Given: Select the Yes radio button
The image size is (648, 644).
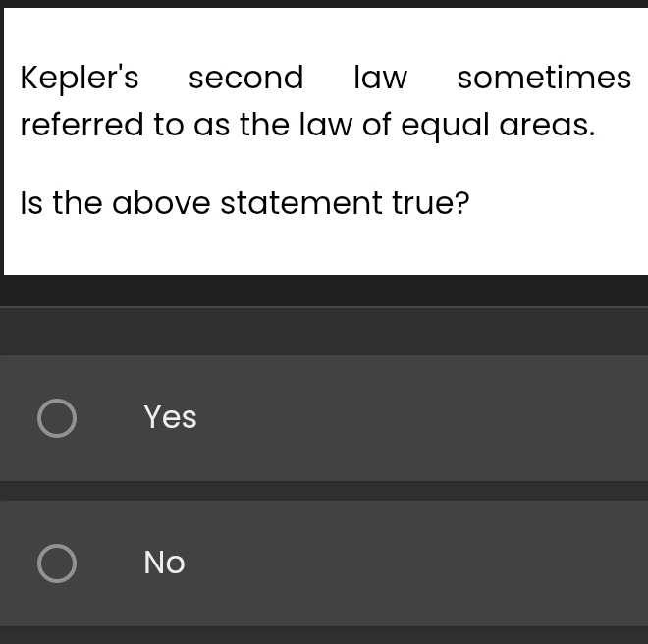Looking at the screenshot, I should tap(56, 418).
